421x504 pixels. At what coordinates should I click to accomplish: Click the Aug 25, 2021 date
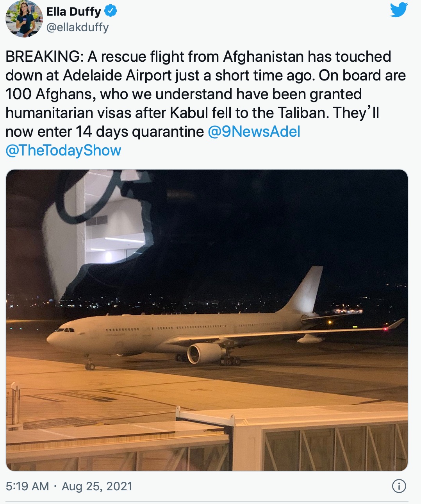point(97,486)
